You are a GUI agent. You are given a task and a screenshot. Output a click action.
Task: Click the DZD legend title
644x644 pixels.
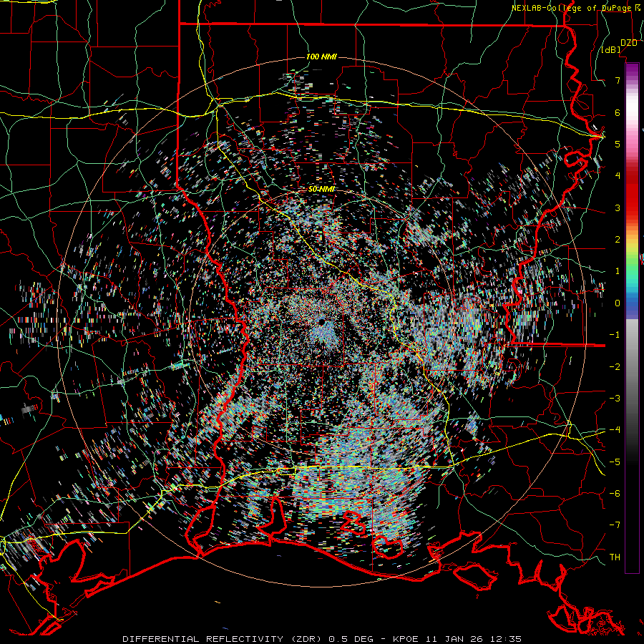click(628, 42)
